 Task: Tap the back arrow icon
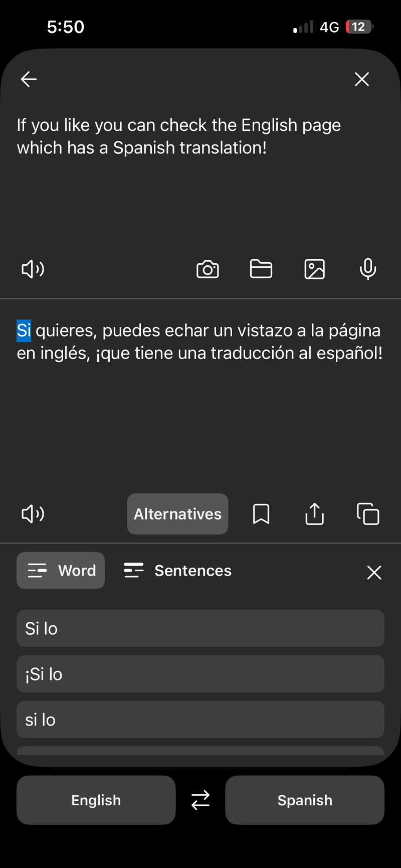click(29, 79)
